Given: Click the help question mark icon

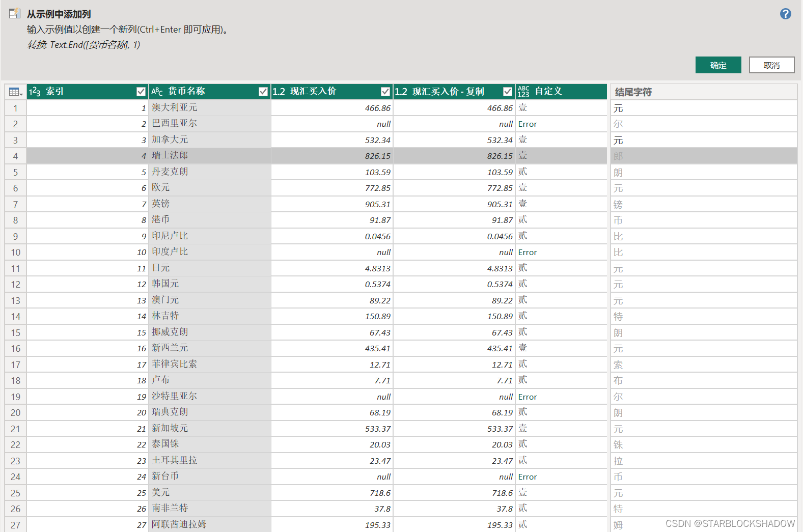Looking at the screenshot, I should (x=786, y=14).
